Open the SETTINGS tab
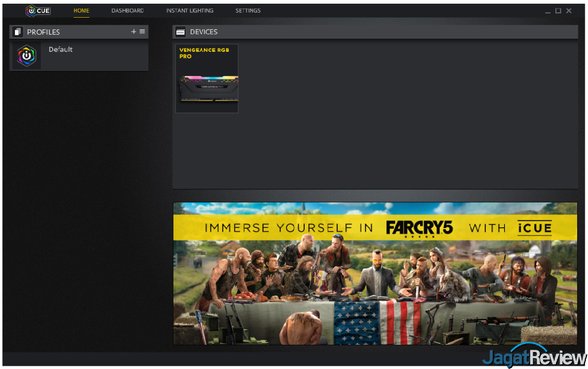The width and height of the screenshot is (588, 369). click(248, 11)
